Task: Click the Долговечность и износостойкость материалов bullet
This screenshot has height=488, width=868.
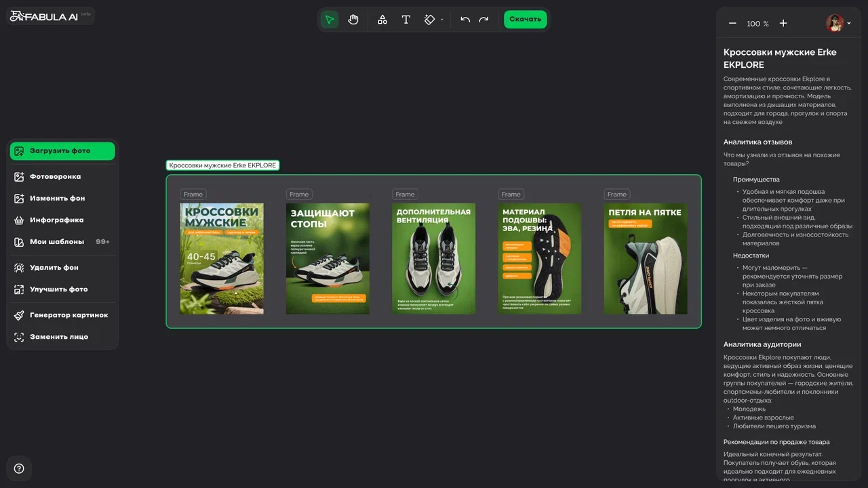Action: point(795,239)
